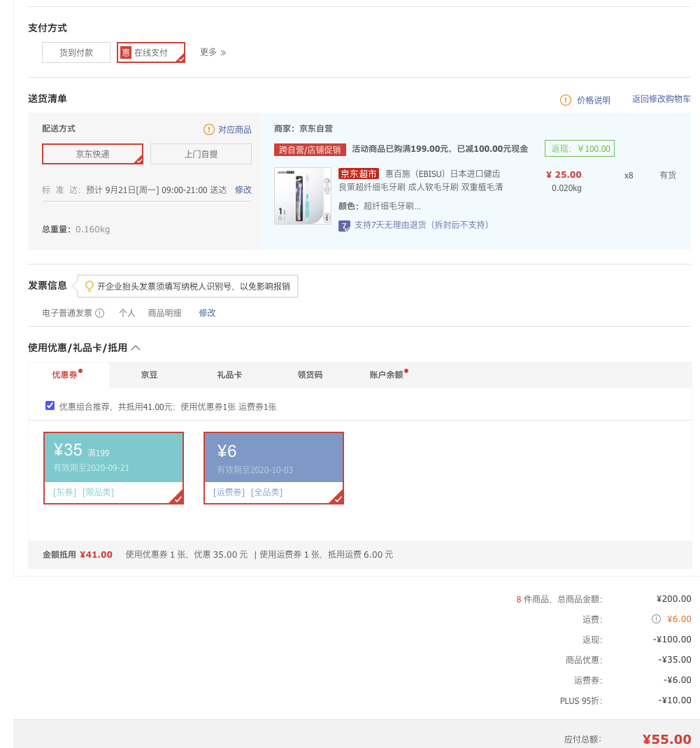Switch to 优惠券 tab
700x748 pixels.
coord(69,375)
